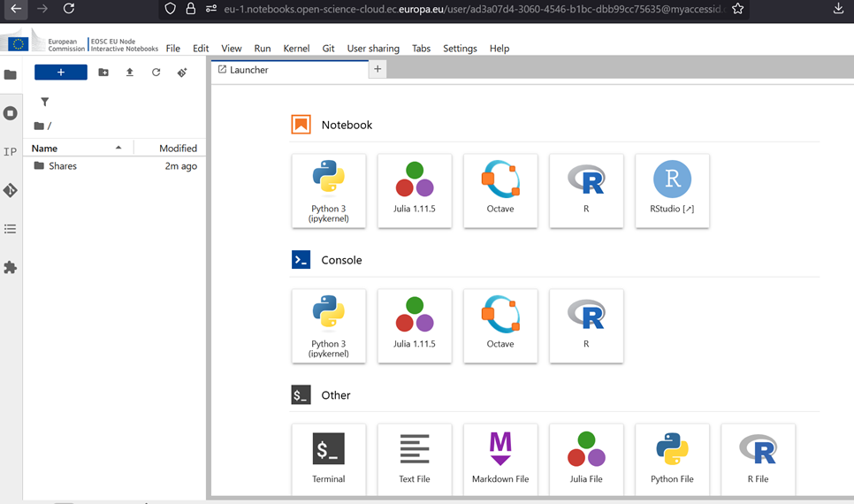The height and width of the screenshot is (504, 854).
Task: Open the Help menu
Action: point(499,49)
